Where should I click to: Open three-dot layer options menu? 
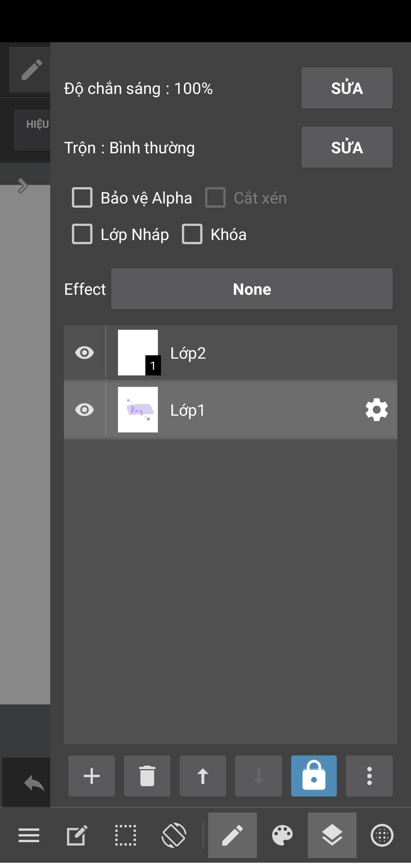[369, 776]
